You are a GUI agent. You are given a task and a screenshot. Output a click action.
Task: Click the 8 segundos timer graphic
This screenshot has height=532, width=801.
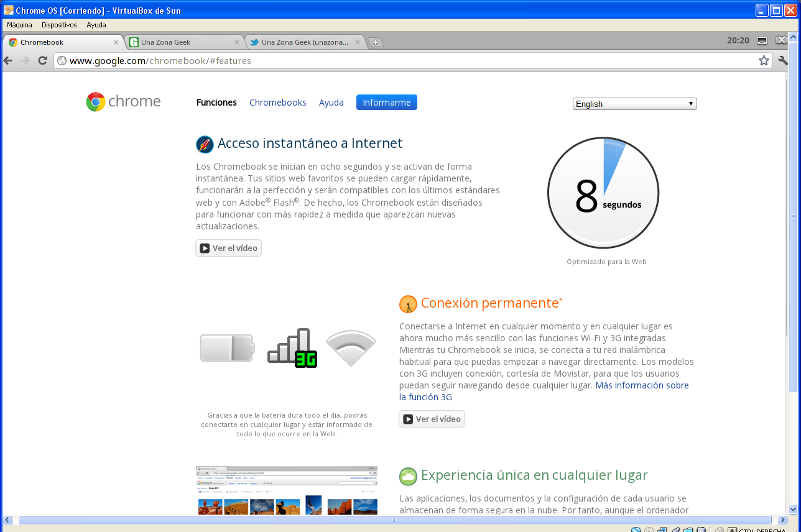point(603,193)
